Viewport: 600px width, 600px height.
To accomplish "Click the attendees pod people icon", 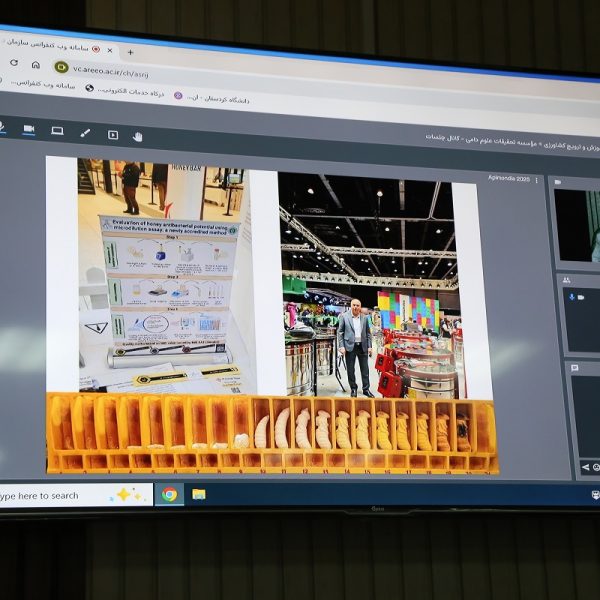I will (x=567, y=281).
